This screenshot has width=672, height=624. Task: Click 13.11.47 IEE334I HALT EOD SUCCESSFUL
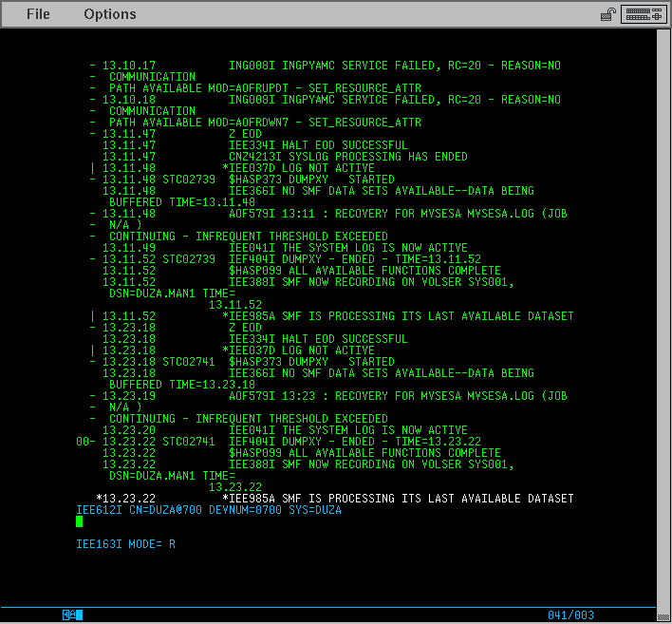pyautogui.click(x=255, y=145)
